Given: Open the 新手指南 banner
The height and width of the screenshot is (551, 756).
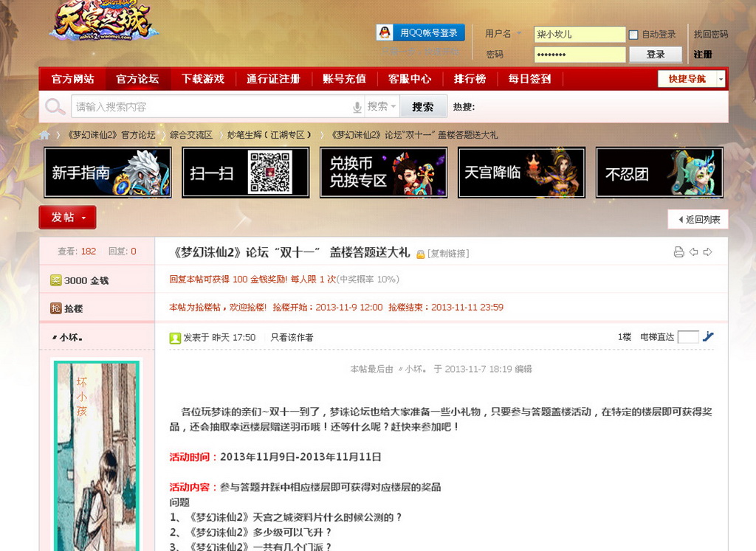Looking at the screenshot, I should (x=108, y=173).
